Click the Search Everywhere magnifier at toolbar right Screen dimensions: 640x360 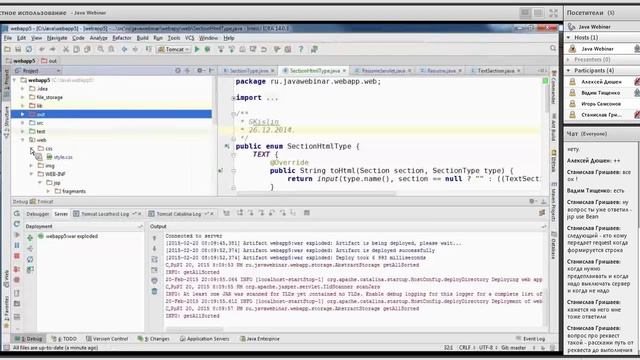553,48
